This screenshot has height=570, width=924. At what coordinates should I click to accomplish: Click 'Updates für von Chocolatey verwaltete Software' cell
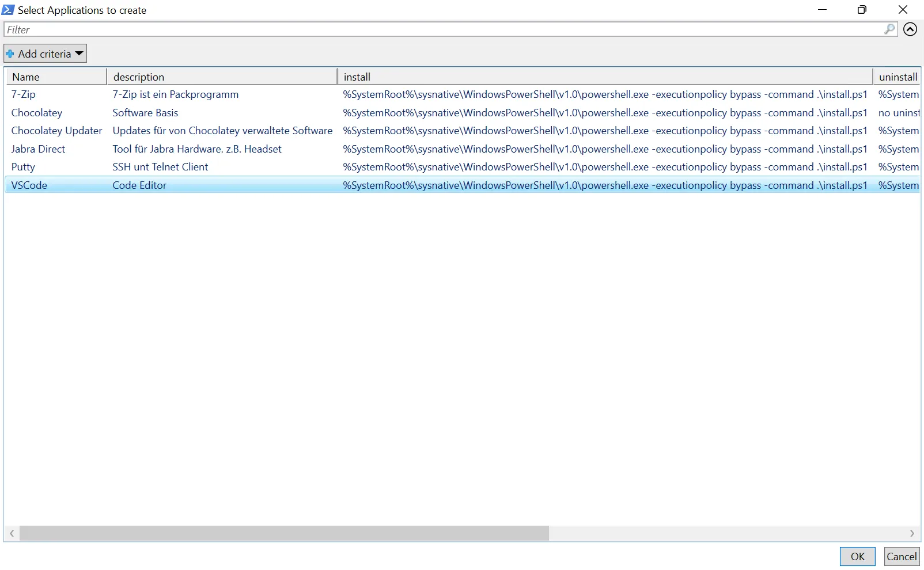[x=222, y=131]
